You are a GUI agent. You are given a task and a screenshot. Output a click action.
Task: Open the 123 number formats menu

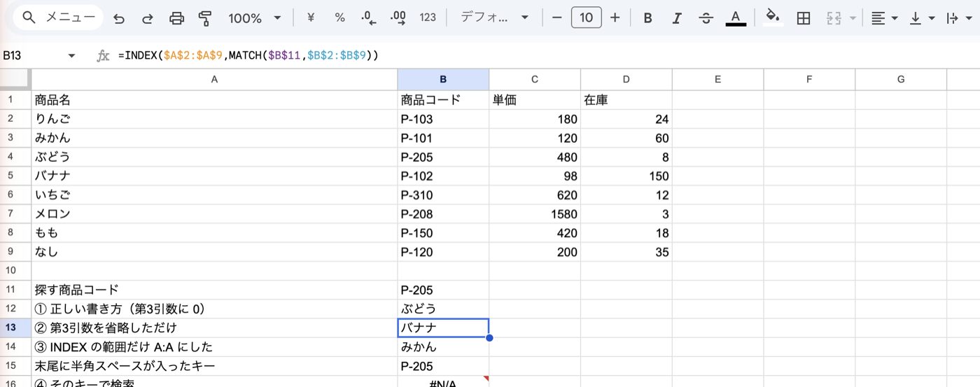click(x=428, y=17)
